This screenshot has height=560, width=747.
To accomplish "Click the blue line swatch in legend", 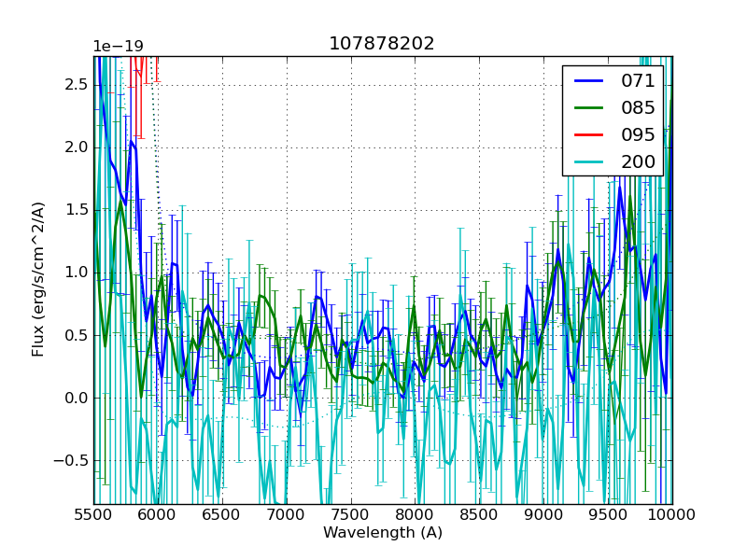I will point(589,81).
